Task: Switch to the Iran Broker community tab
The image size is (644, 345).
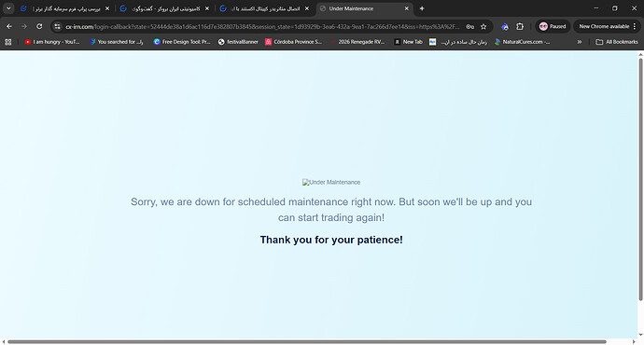Action: [164, 8]
